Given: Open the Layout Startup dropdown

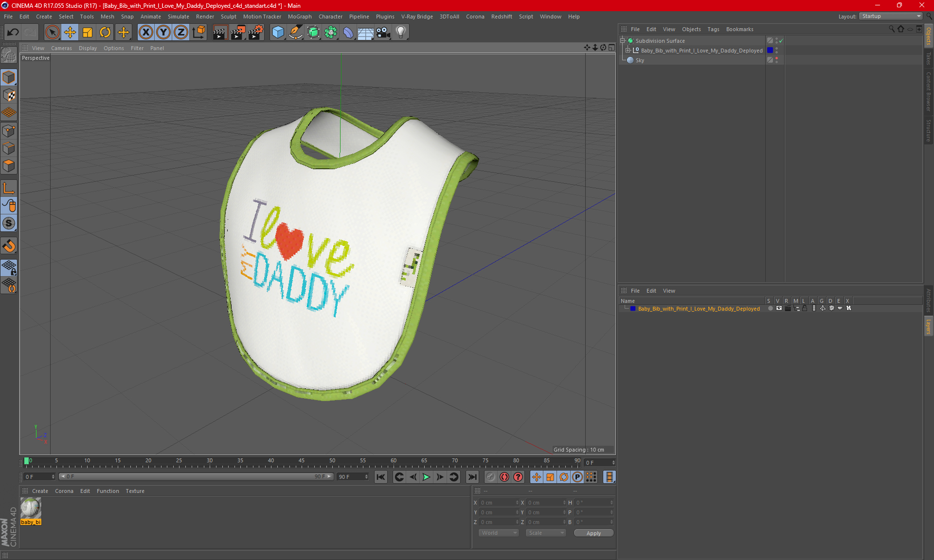Looking at the screenshot, I should [891, 16].
